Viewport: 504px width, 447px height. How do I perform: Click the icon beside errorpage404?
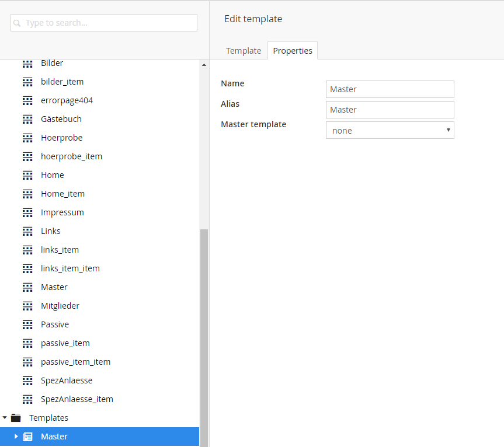(27, 101)
